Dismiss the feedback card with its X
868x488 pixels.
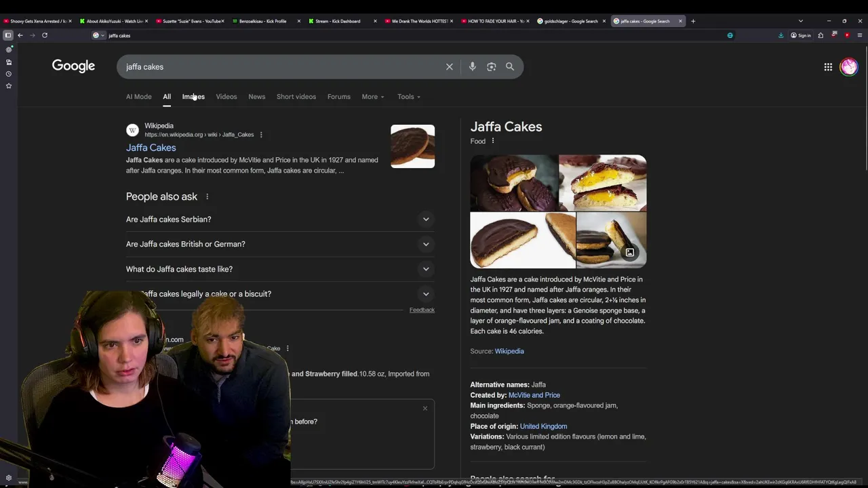425,408
